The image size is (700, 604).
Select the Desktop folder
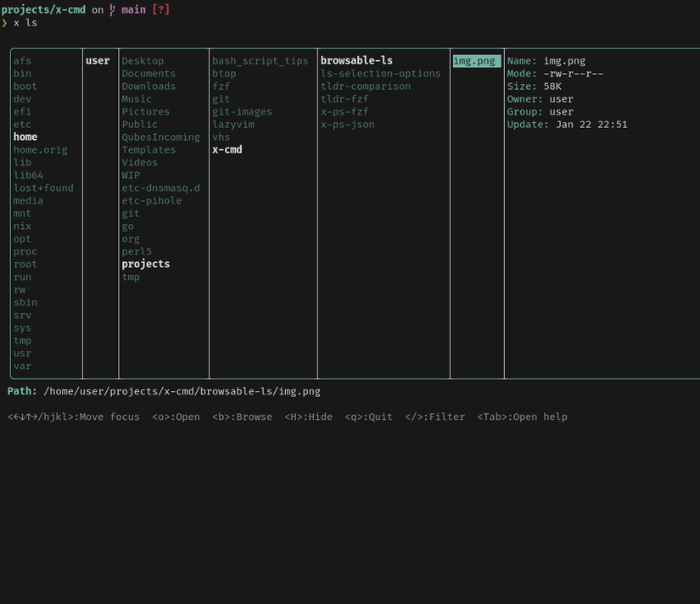[141, 60]
